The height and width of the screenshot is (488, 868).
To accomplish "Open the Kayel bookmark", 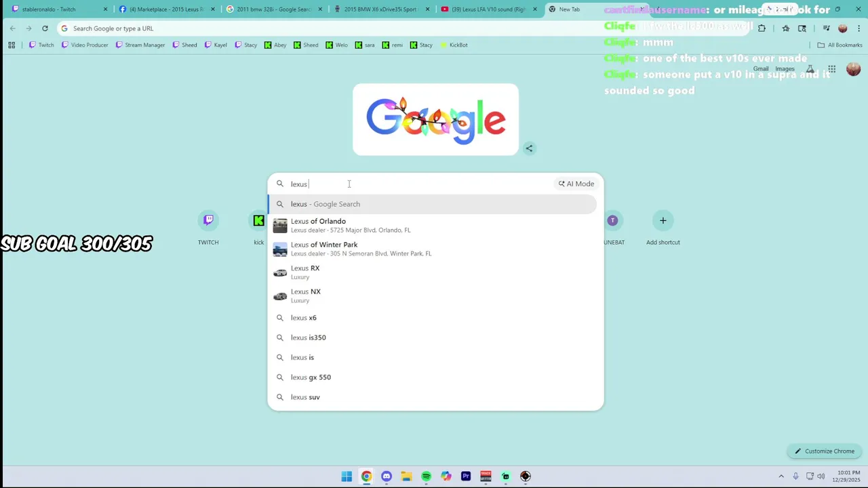I will tap(215, 45).
